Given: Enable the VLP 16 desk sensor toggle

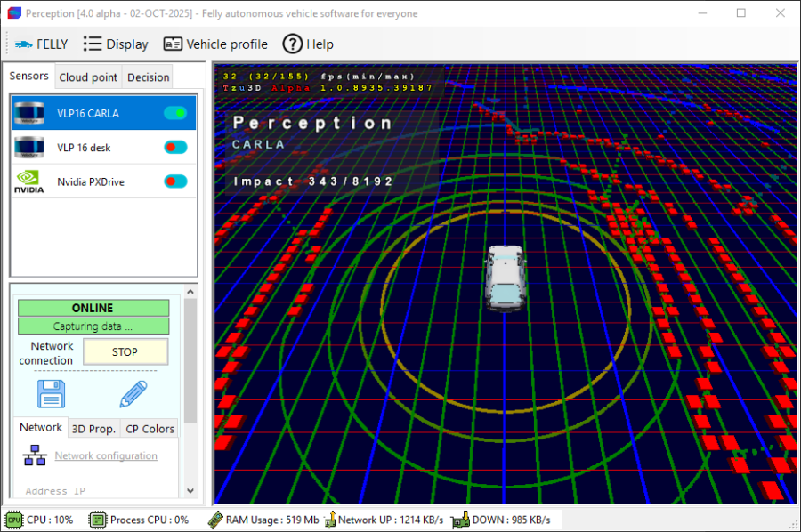Looking at the screenshot, I should 175,148.
